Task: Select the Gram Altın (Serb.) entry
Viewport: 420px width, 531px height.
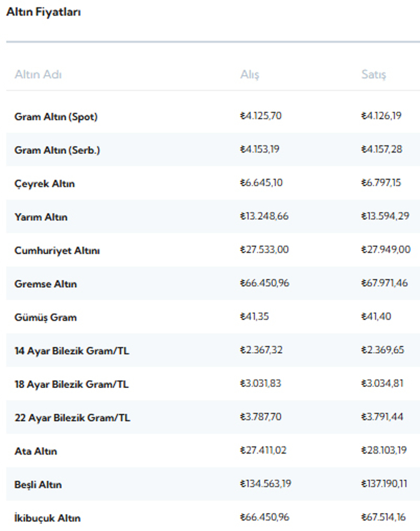Action: pyautogui.click(x=213, y=150)
